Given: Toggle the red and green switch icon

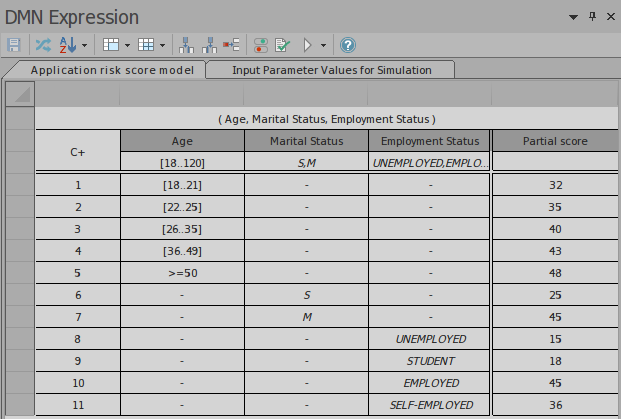Looking at the screenshot, I should tap(260, 45).
